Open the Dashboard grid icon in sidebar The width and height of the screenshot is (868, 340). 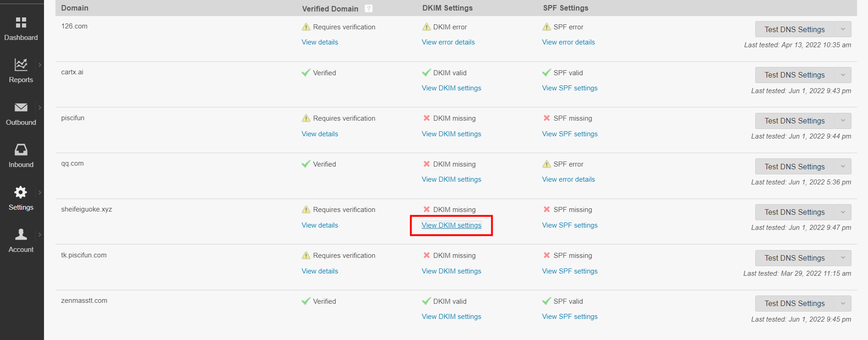(x=21, y=22)
